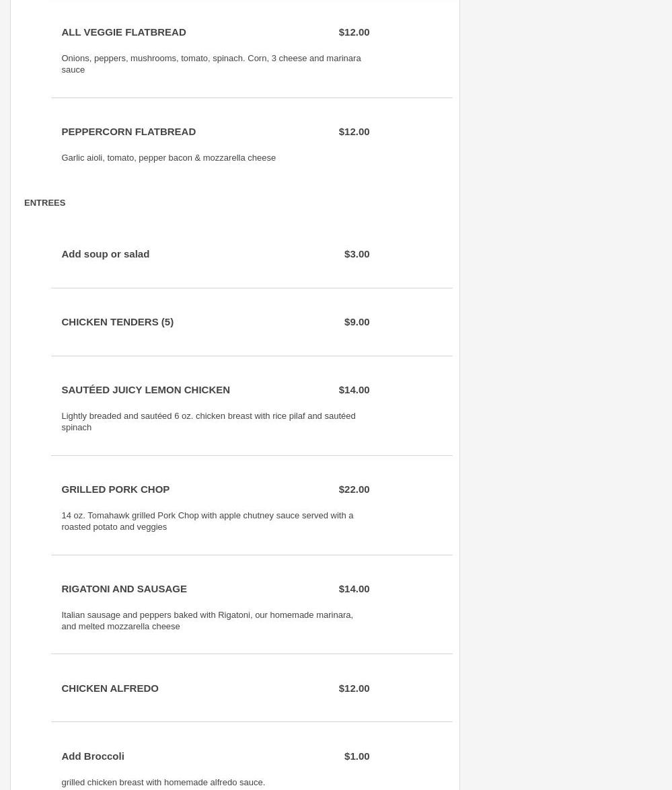Click the ENTREES section heading
Screen dimensions: 672x790
44,203
